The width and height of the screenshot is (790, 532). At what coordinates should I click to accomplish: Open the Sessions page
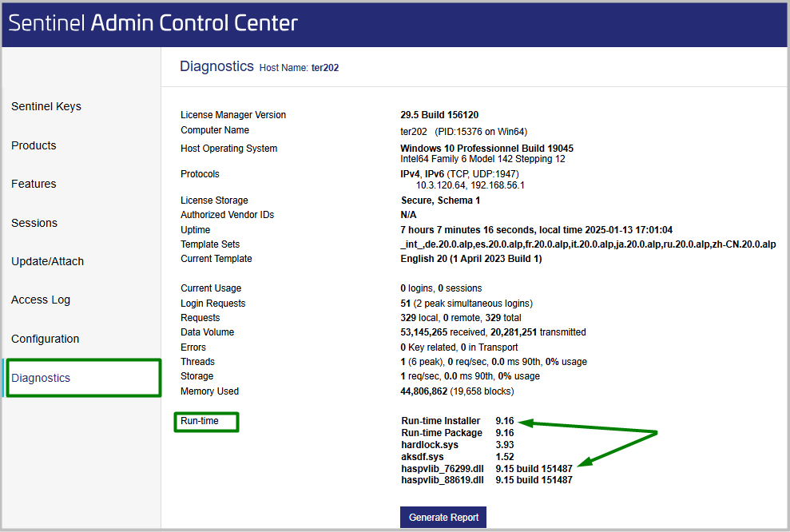click(x=34, y=223)
